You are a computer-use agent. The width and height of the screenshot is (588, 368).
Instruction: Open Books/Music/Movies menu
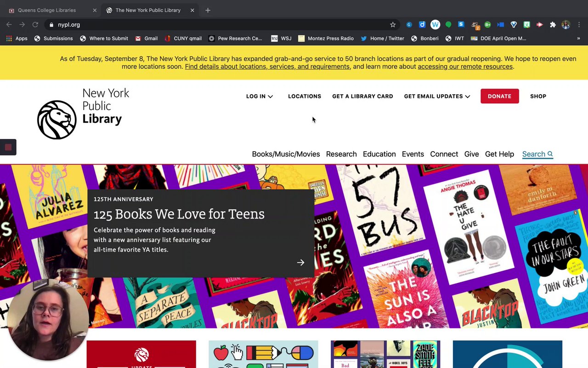click(x=286, y=154)
